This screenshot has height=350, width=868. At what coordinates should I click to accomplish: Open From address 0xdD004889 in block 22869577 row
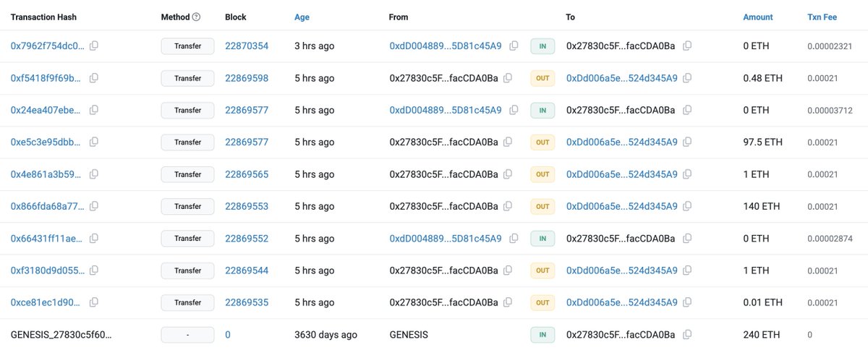446,110
